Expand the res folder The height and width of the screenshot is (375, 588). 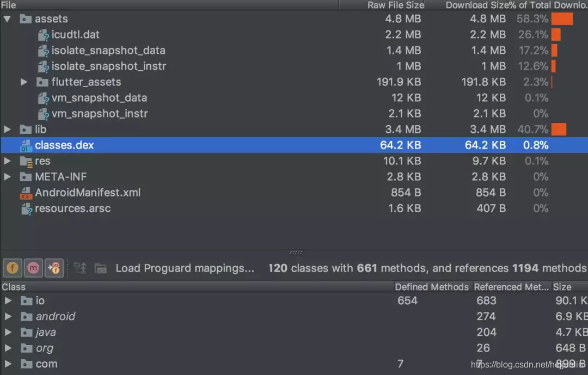[x=7, y=161]
